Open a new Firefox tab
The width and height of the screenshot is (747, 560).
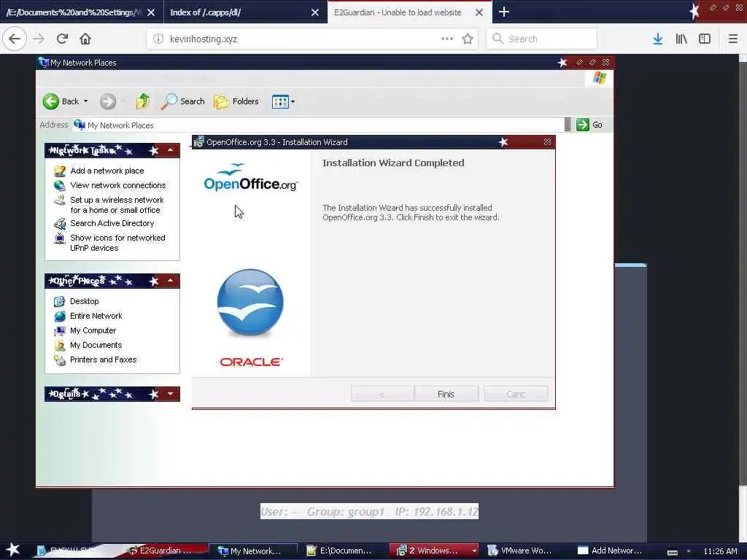[x=503, y=12]
